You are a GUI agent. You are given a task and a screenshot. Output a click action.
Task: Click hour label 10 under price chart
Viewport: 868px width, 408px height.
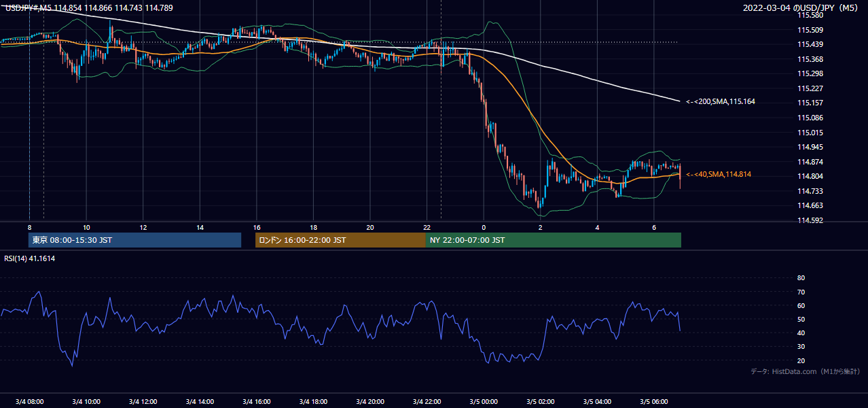[x=86, y=227]
